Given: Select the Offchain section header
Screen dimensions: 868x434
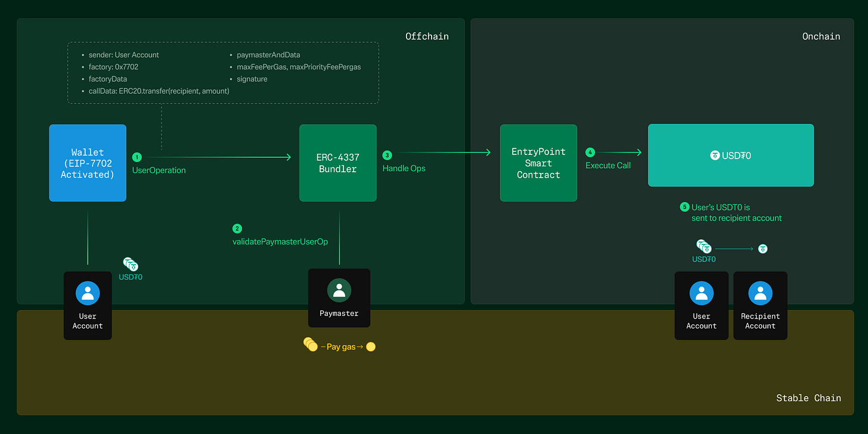Looking at the screenshot, I should coord(427,36).
